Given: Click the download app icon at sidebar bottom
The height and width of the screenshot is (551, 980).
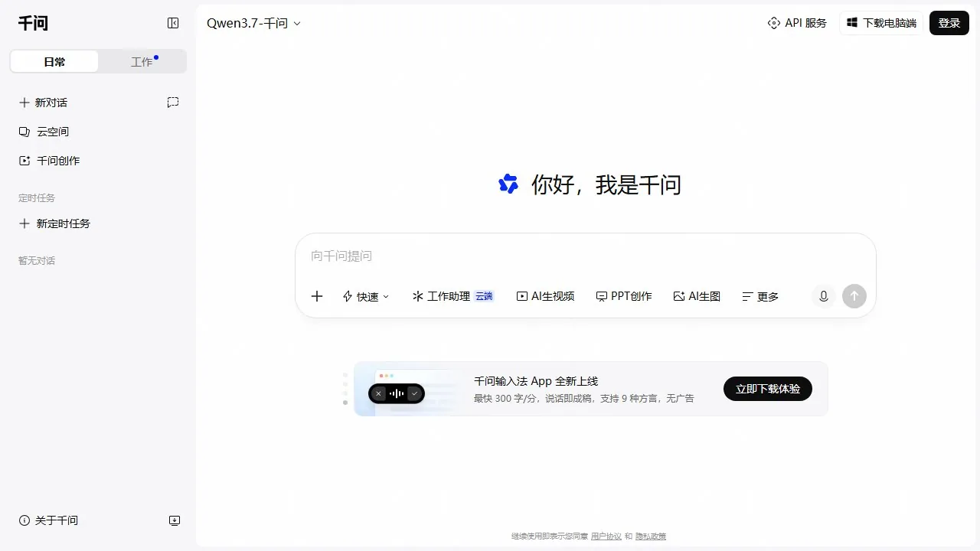Looking at the screenshot, I should (175, 520).
